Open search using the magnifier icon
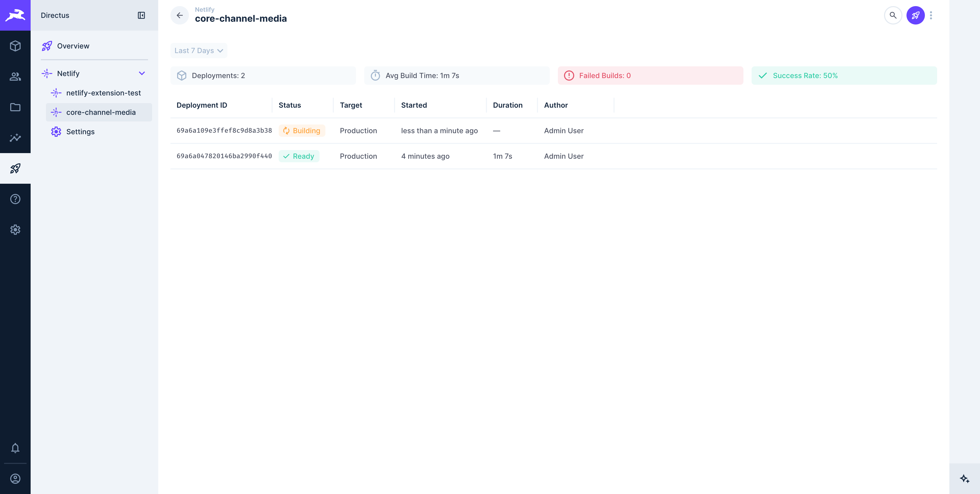The height and width of the screenshot is (494, 980). click(893, 15)
